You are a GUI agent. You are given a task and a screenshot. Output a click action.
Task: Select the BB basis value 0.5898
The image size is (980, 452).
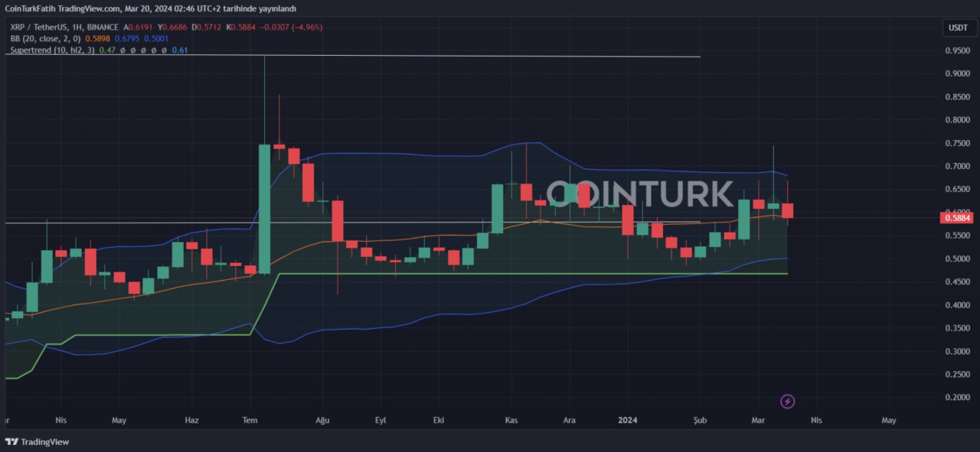coord(97,38)
